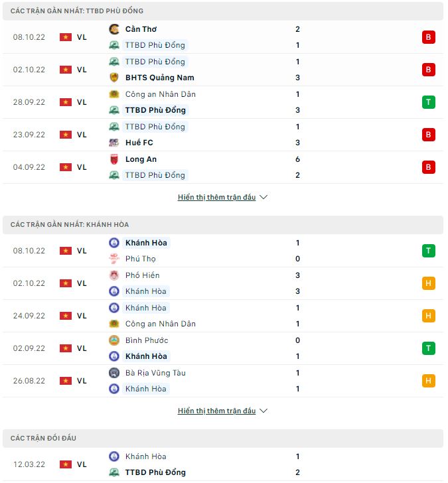Click the Khánh Hòa logo in the 12.03.22 match
Viewport: 448px width, 483px height.
coord(114,456)
